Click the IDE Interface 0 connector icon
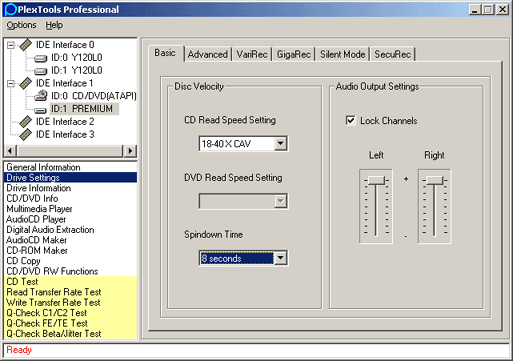This screenshot has height=361, width=513. pos(26,45)
